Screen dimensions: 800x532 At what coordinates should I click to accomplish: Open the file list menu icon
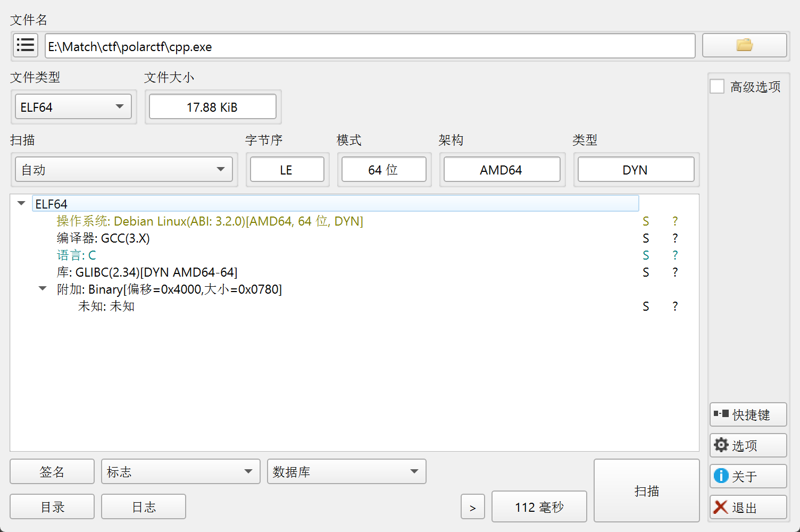(26, 45)
